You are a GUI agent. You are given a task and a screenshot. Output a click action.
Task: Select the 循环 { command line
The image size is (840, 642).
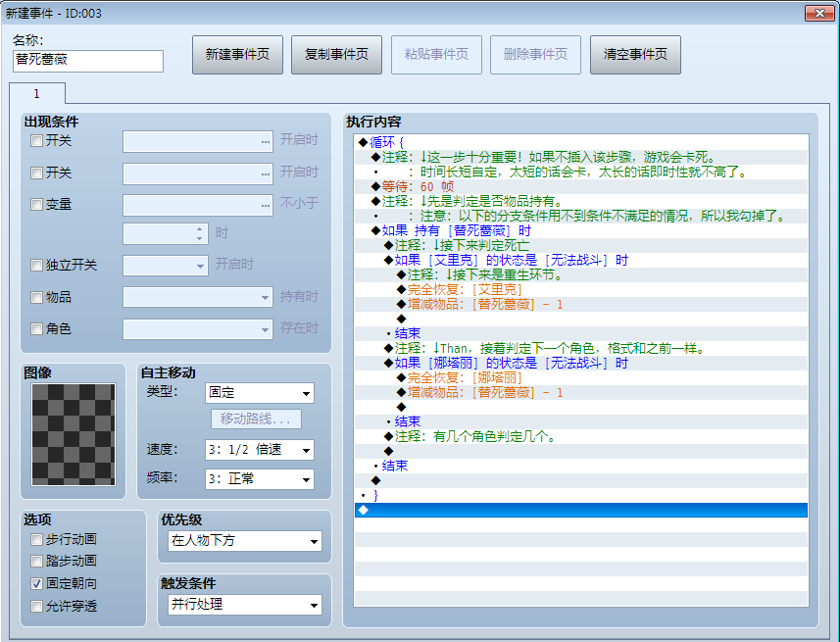tap(581, 142)
